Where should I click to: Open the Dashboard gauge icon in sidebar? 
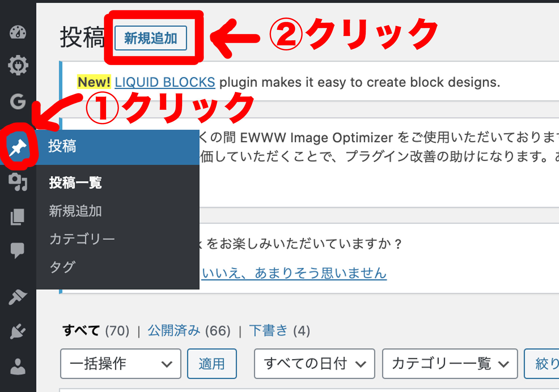coord(18,33)
